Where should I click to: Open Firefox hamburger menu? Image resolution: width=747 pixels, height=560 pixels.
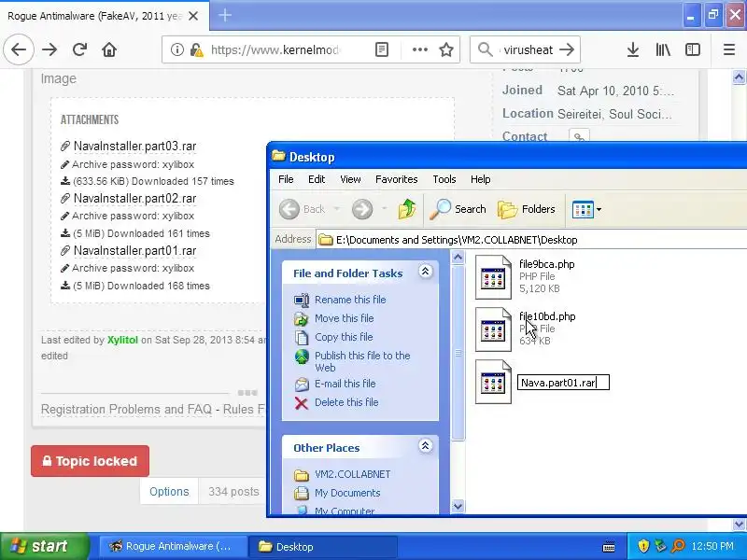coord(729,49)
